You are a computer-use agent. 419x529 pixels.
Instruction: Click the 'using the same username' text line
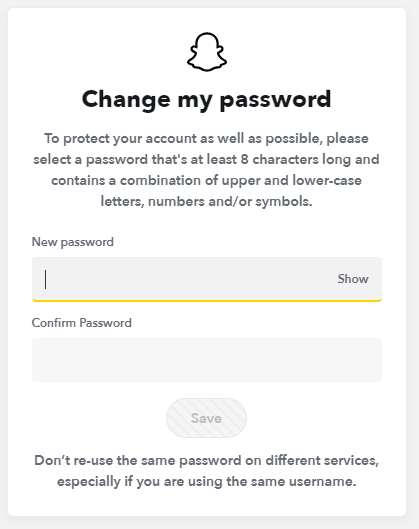206,481
